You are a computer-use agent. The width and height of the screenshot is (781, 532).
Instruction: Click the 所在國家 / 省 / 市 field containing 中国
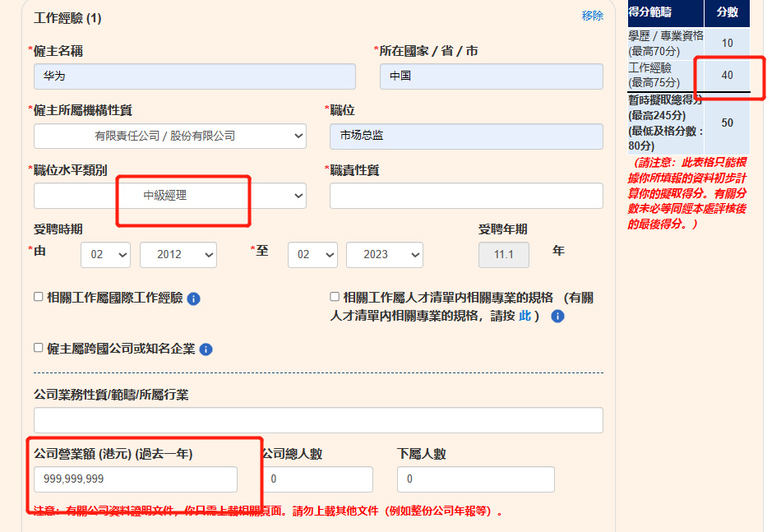[x=491, y=76]
